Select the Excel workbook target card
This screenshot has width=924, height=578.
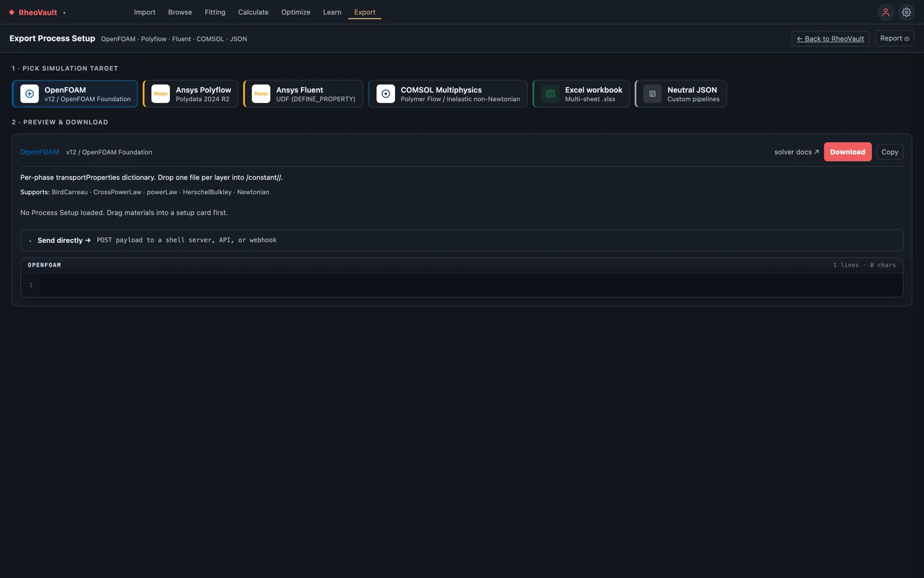tap(581, 94)
